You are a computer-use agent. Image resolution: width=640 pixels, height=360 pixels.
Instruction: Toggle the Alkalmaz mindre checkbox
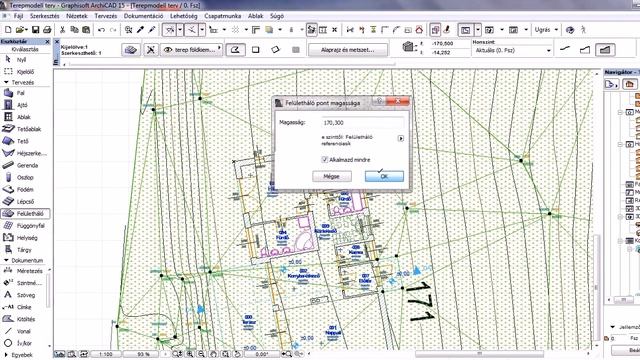click(x=325, y=160)
